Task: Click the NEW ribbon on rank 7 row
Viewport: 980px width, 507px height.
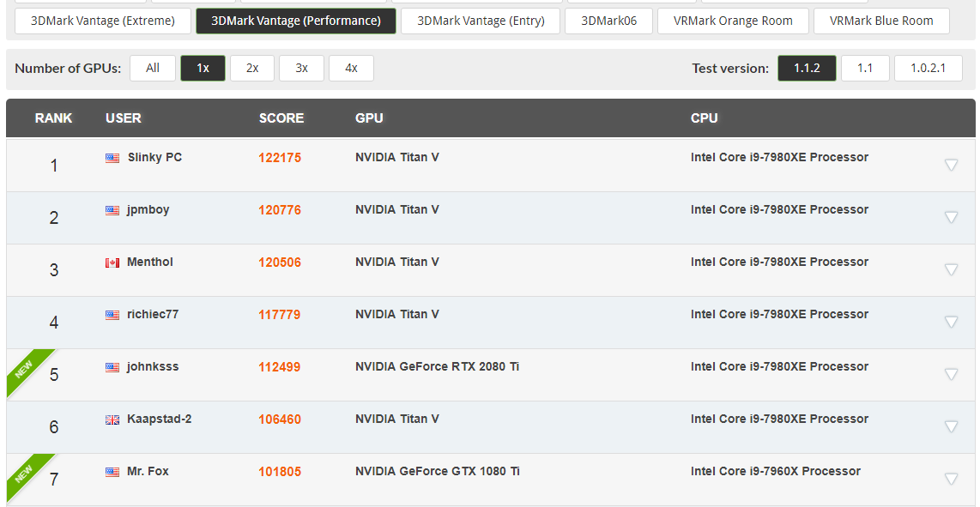Action: (x=24, y=474)
